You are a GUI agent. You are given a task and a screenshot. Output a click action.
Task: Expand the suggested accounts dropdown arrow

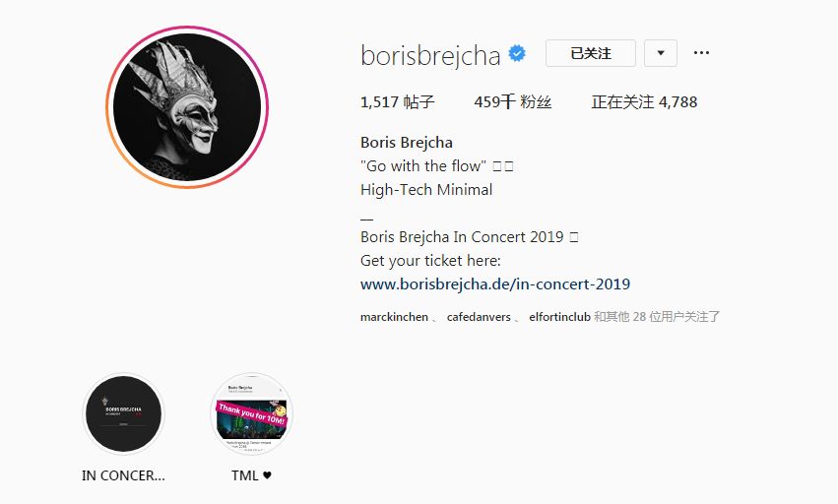(x=661, y=53)
